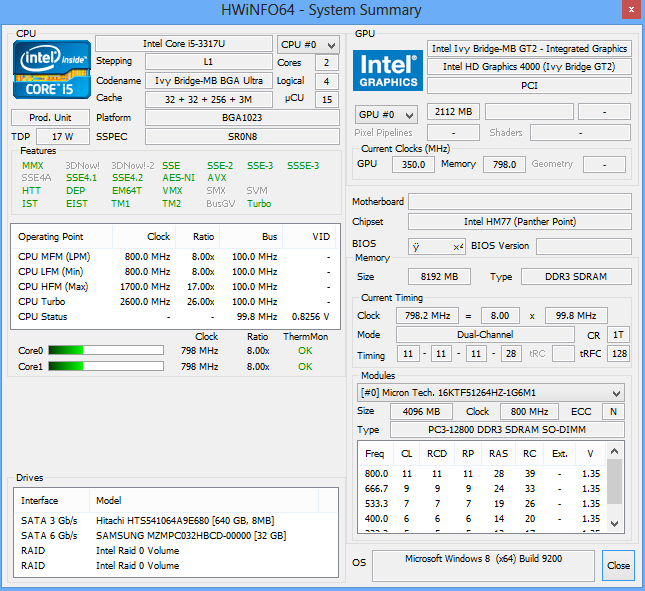Click the SSPEC SR0N8 field

pos(242,137)
